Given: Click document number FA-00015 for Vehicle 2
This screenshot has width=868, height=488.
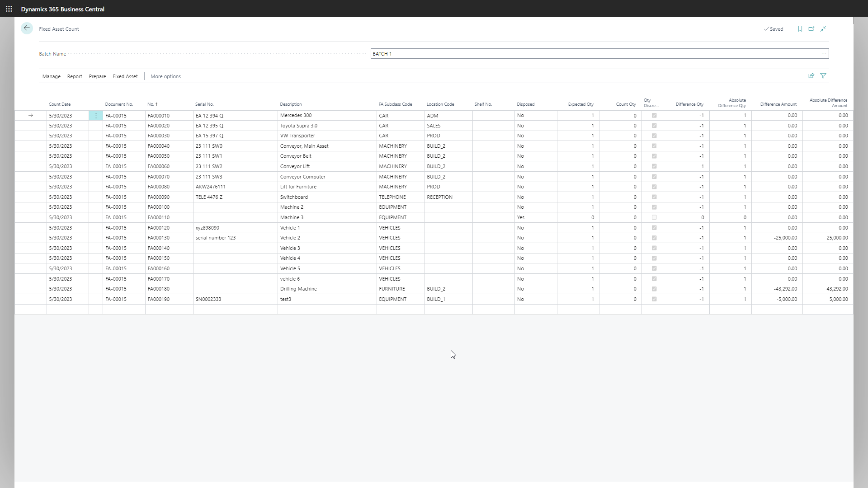Looking at the screenshot, I should (x=116, y=238).
